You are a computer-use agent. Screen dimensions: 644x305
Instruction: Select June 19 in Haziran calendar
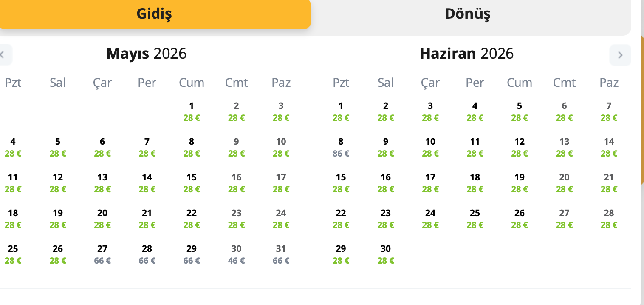[520, 183]
